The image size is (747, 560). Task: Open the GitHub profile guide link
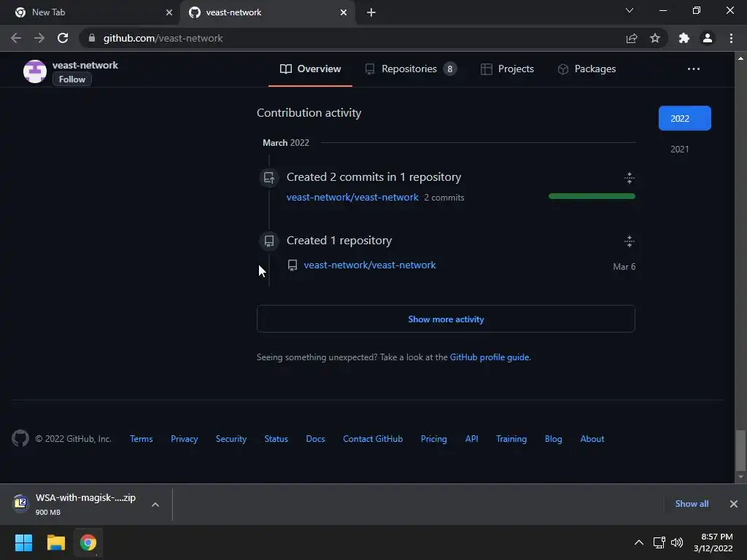point(489,357)
